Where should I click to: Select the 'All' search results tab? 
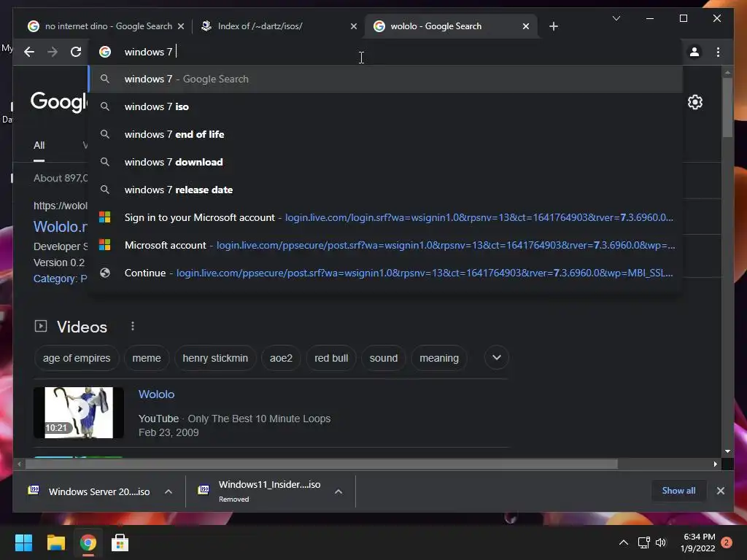pyautogui.click(x=39, y=145)
